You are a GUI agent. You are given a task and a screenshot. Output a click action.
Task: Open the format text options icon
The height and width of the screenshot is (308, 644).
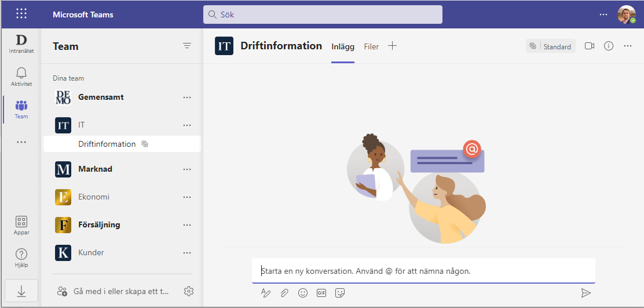pos(266,293)
